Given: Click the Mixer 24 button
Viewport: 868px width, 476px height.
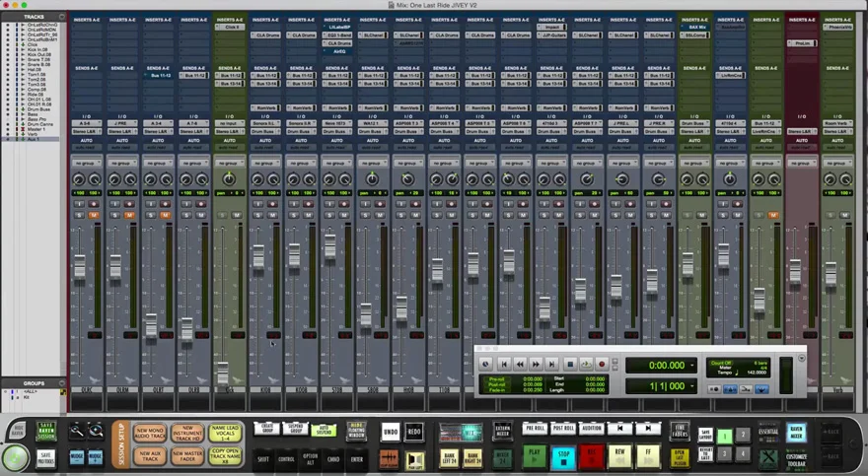Looking at the screenshot, I should (503, 457).
